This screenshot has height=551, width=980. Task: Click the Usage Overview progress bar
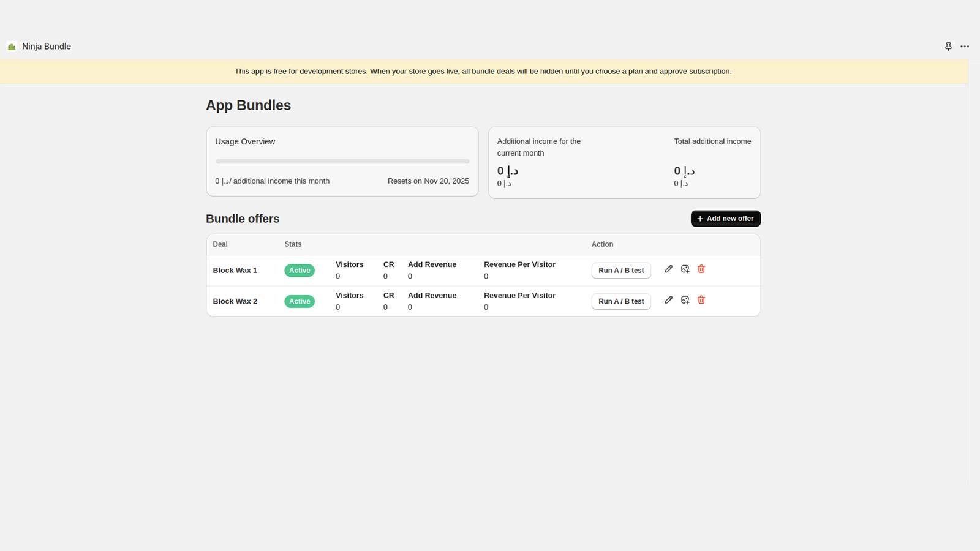342,161
